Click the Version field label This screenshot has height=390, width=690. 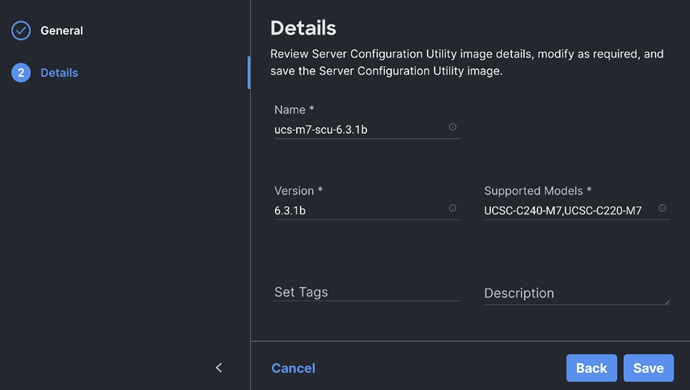click(298, 191)
